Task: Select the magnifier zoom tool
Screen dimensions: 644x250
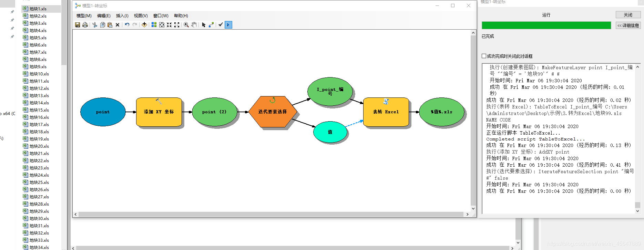Action: pyautogui.click(x=186, y=25)
